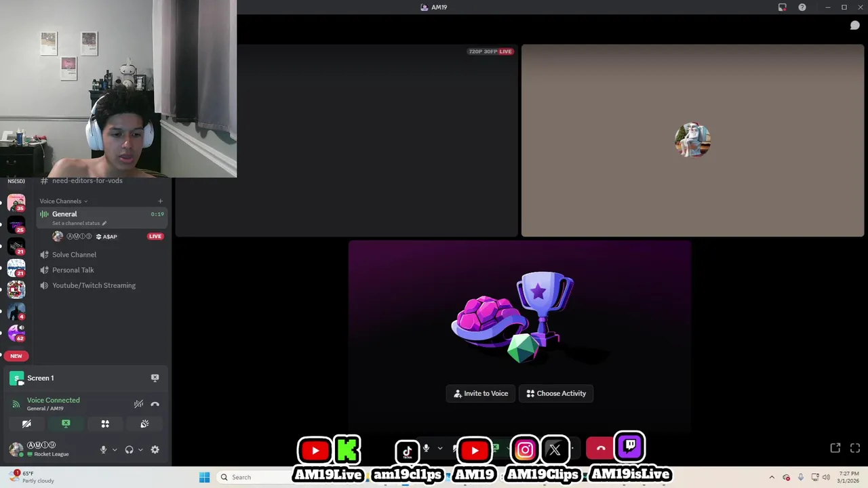Select the General voice channel
Viewport: 868px width, 488px height.
tap(102, 218)
